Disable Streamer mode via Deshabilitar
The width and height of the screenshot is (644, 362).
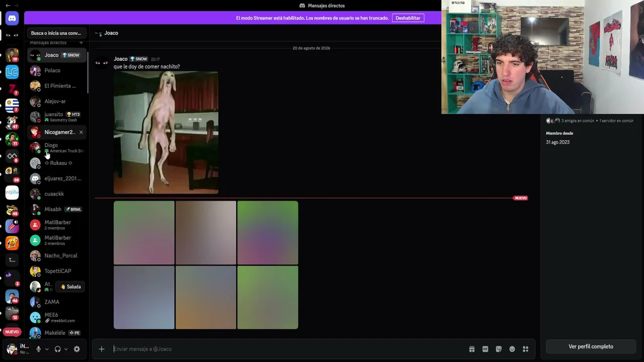click(408, 18)
